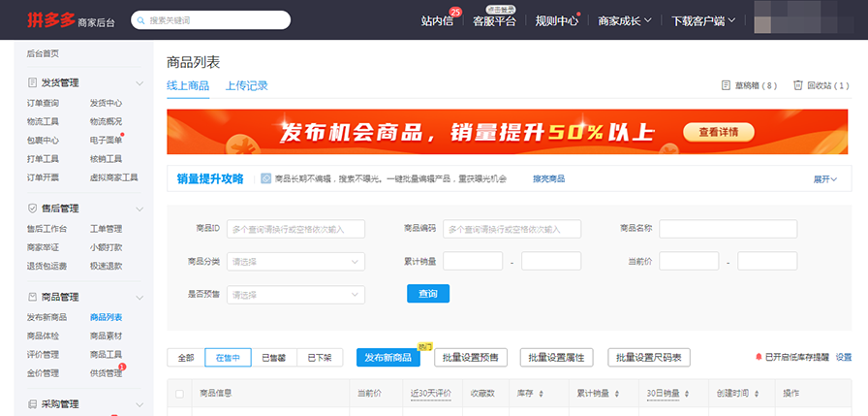
Task: Click the 发货管理 section icon
Action: pyautogui.click(x=32, y=82)
